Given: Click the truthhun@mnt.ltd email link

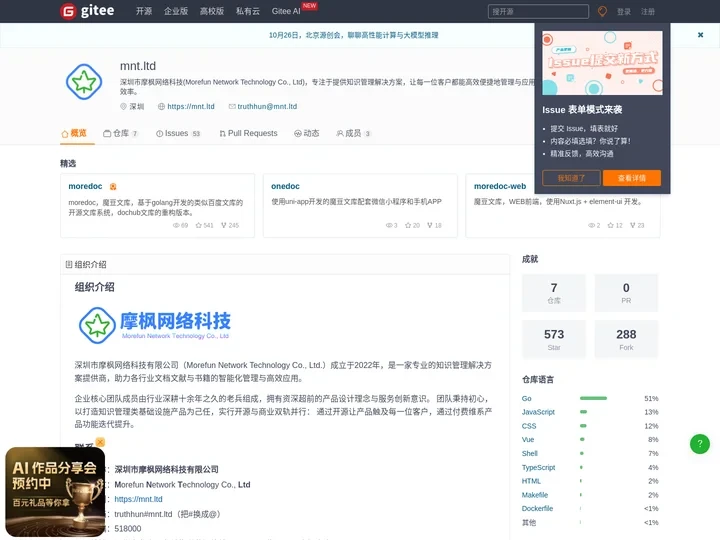Looking at the screenshot, I should tap(267, 107).
